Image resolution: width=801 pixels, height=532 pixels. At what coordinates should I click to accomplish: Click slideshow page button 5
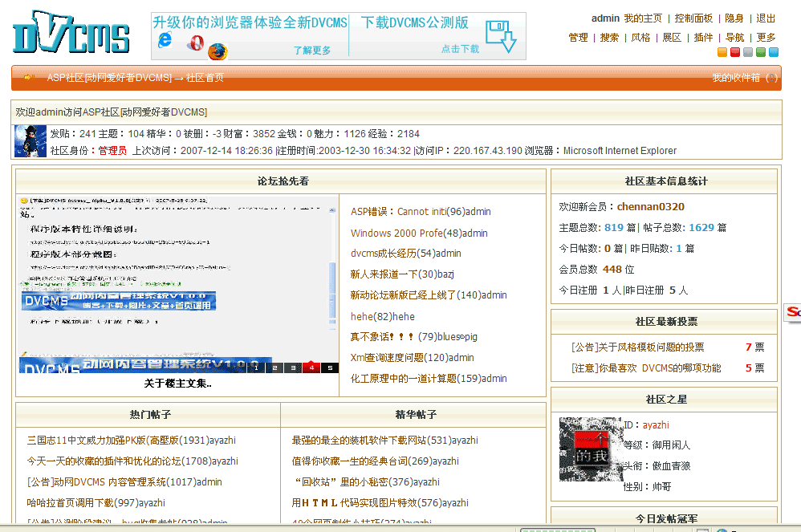click(x=330, y=367)
